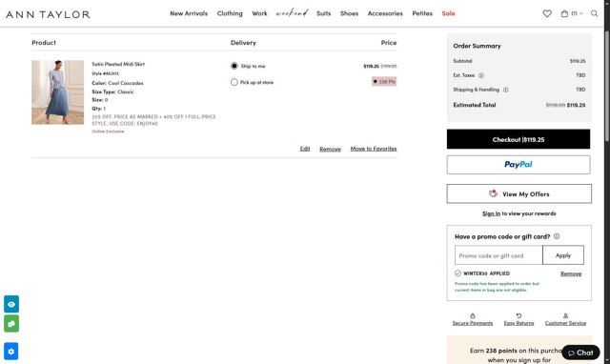
Task: Click the green copy overlay icon
Action: tap(11, 324)
